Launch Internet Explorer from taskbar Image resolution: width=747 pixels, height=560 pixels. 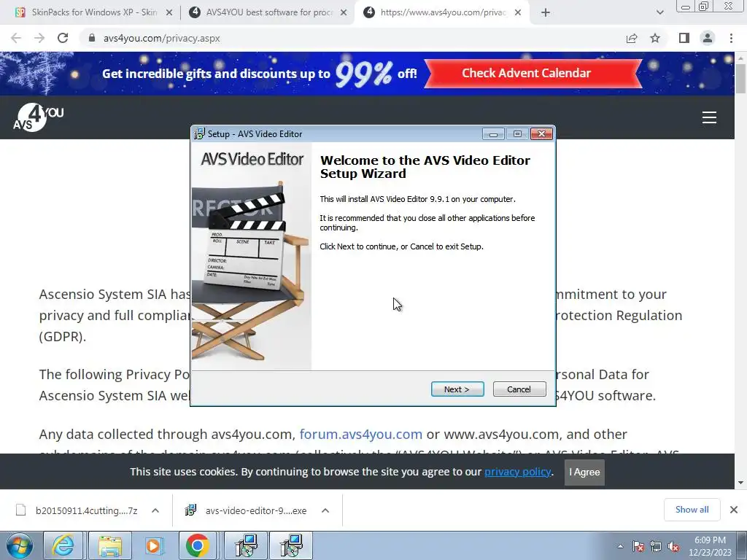point(63,545)
